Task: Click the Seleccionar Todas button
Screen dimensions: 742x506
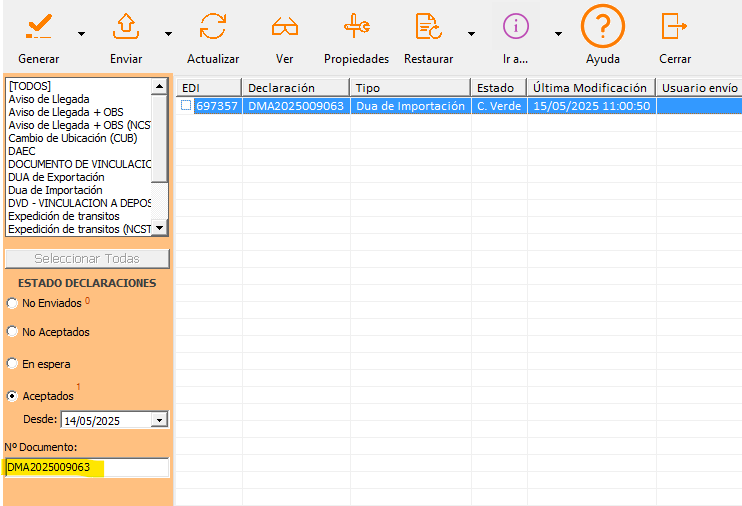Action: point(87,259)
